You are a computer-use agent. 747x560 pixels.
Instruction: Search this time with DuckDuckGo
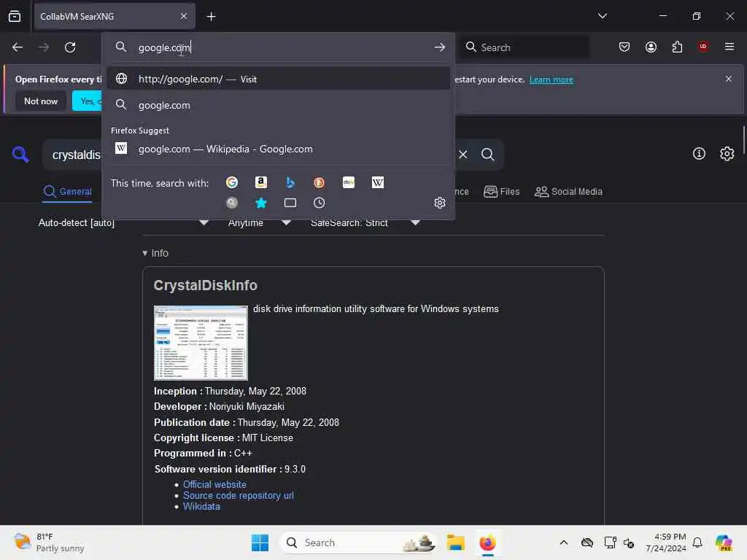[320, 182]
